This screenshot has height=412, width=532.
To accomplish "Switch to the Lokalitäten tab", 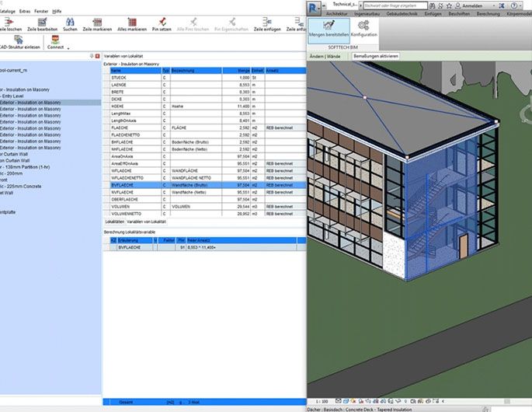I will click(115, 222).
